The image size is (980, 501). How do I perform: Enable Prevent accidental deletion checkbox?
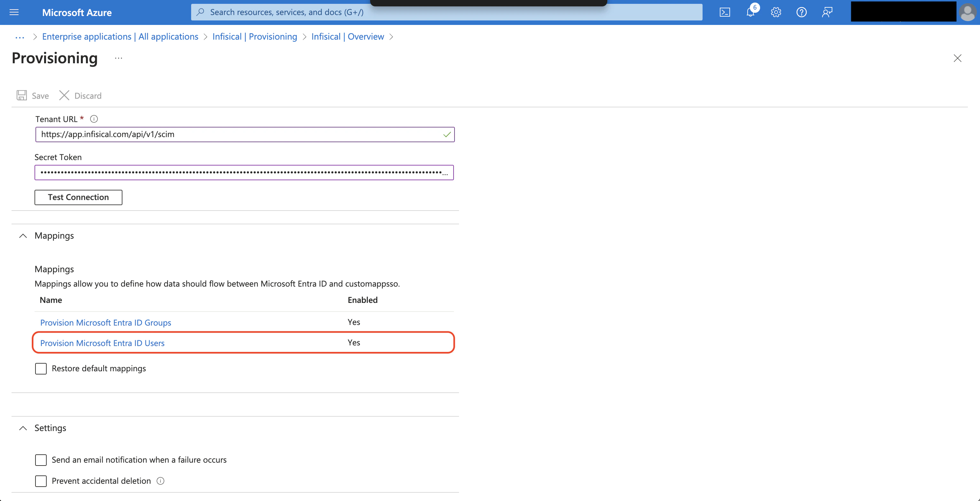click(41, 481)
